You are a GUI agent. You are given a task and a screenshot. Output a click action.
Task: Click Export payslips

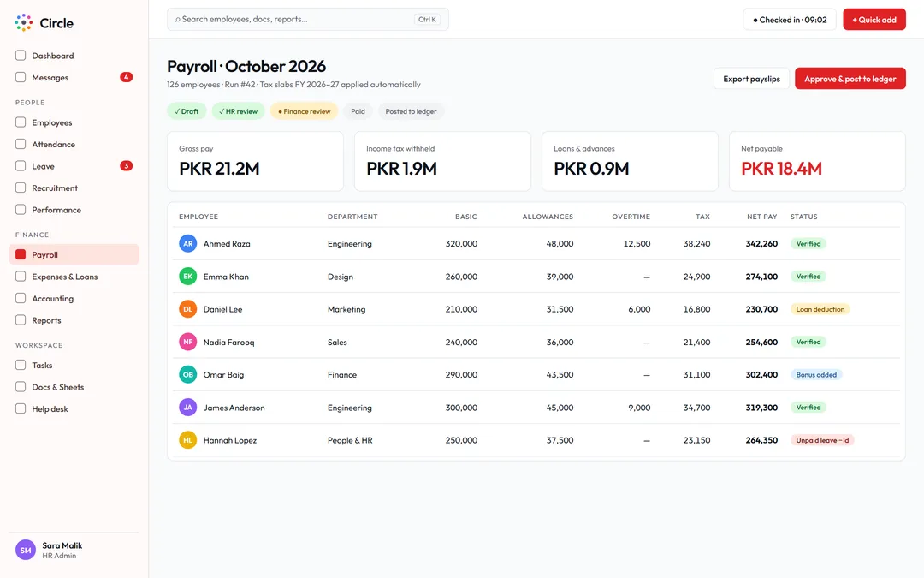coord(751,79)
